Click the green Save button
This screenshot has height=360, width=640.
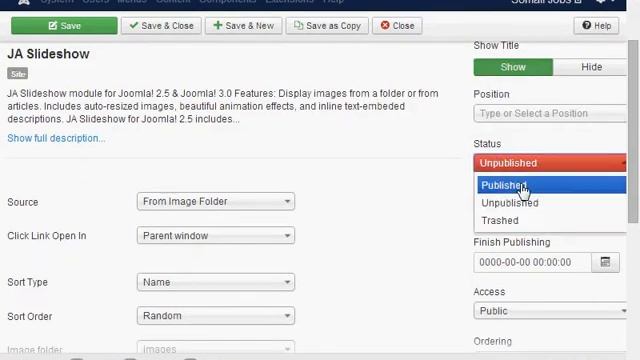tap(64, 26)
